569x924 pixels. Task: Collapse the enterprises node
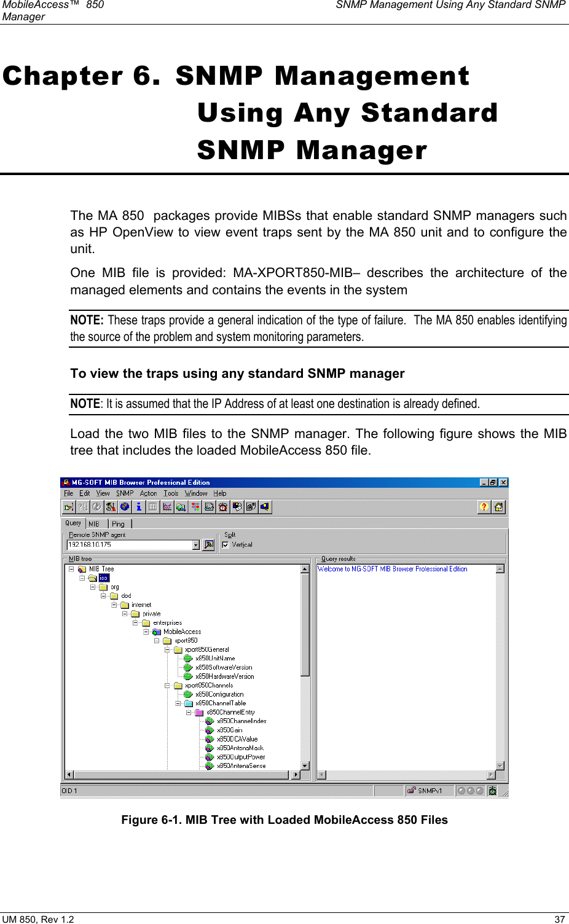(x=136, y=623)
